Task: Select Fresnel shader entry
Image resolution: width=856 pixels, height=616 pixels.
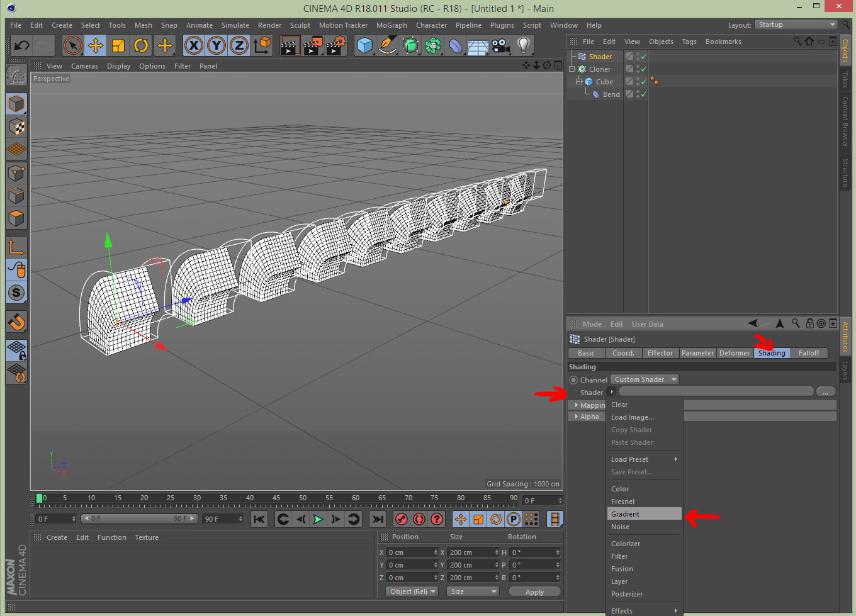Action: click(x=645, y=501)
